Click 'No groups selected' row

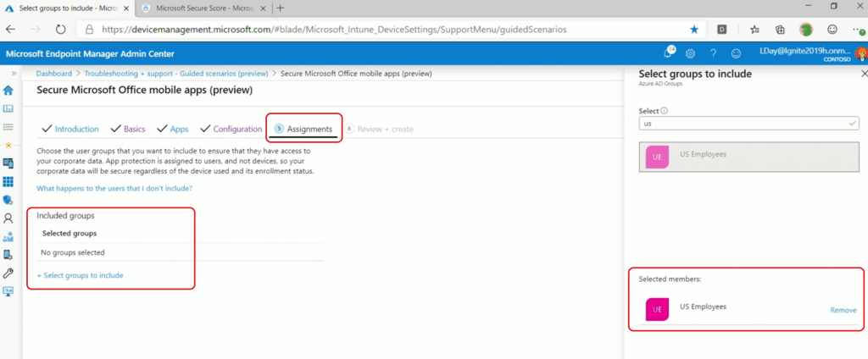pos(180,252)
